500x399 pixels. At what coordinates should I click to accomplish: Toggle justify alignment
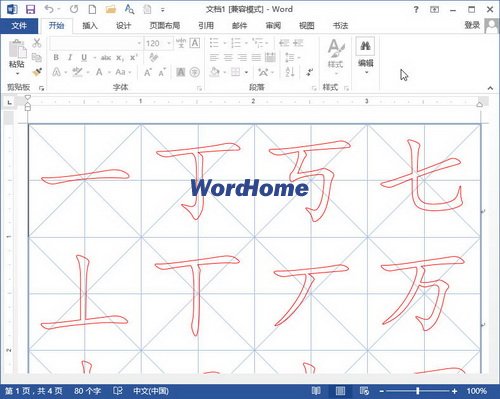256,57
